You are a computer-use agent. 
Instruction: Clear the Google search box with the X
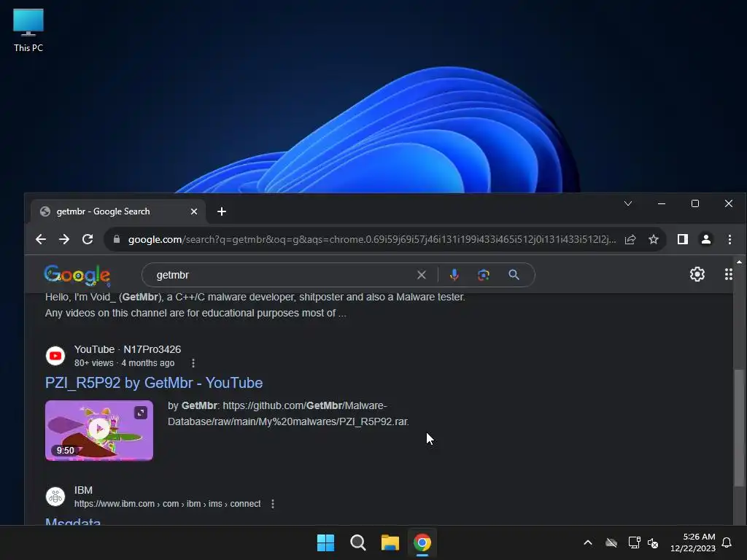click(x=421, y=275)
